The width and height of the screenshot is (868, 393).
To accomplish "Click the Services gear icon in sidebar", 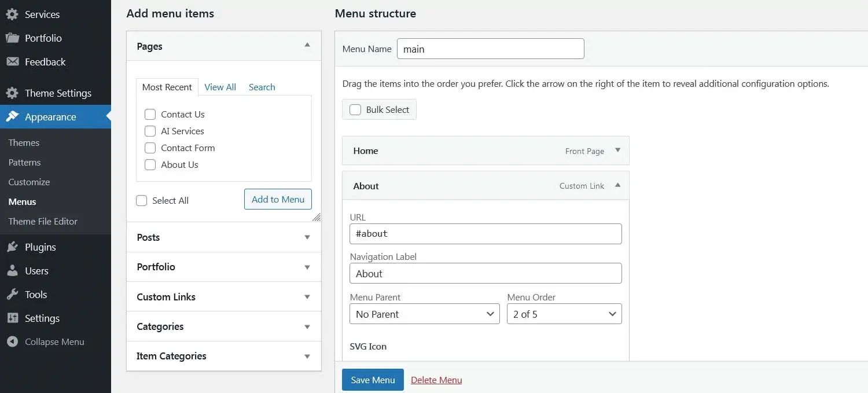I will [12, 14].
